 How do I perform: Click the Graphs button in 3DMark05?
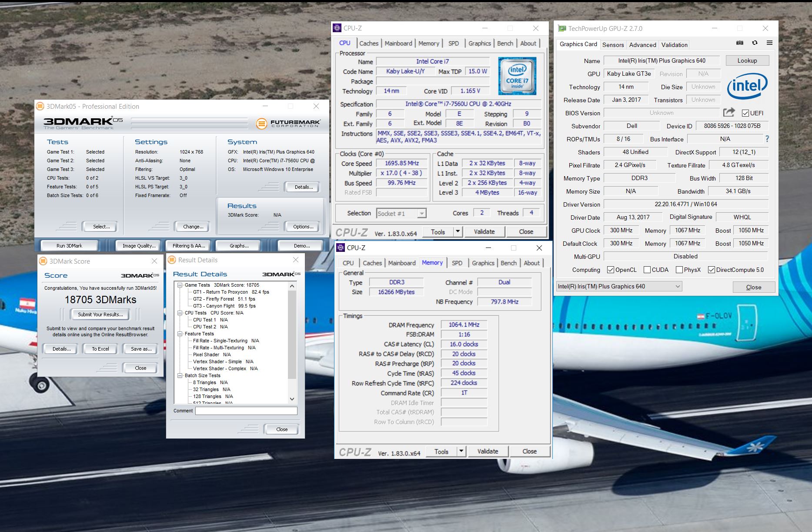coord(239,246)
